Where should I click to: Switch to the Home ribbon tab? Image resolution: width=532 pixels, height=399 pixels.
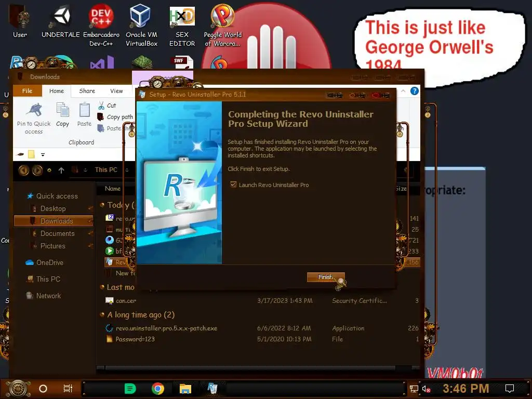point(56,91)
